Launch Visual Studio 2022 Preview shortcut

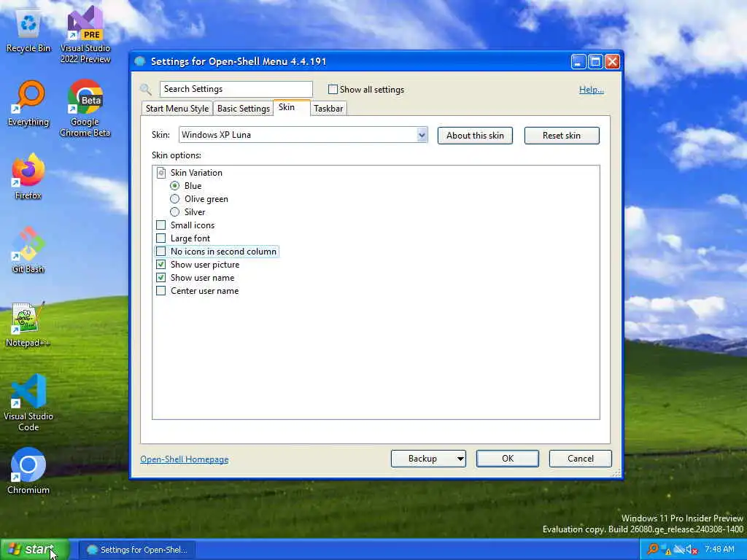(85, 34)
